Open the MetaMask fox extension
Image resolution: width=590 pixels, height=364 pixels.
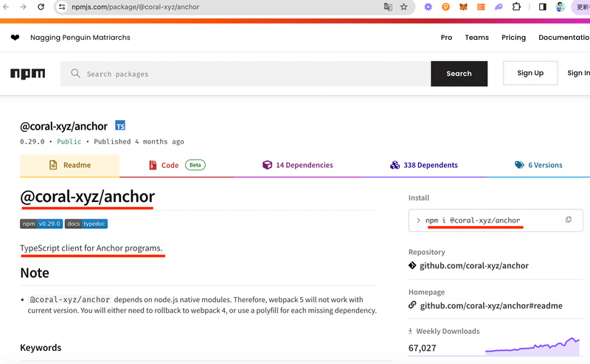click(463, 7)
